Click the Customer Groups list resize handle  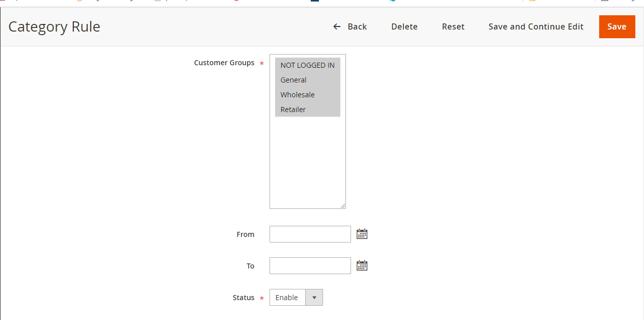point(343,206)
